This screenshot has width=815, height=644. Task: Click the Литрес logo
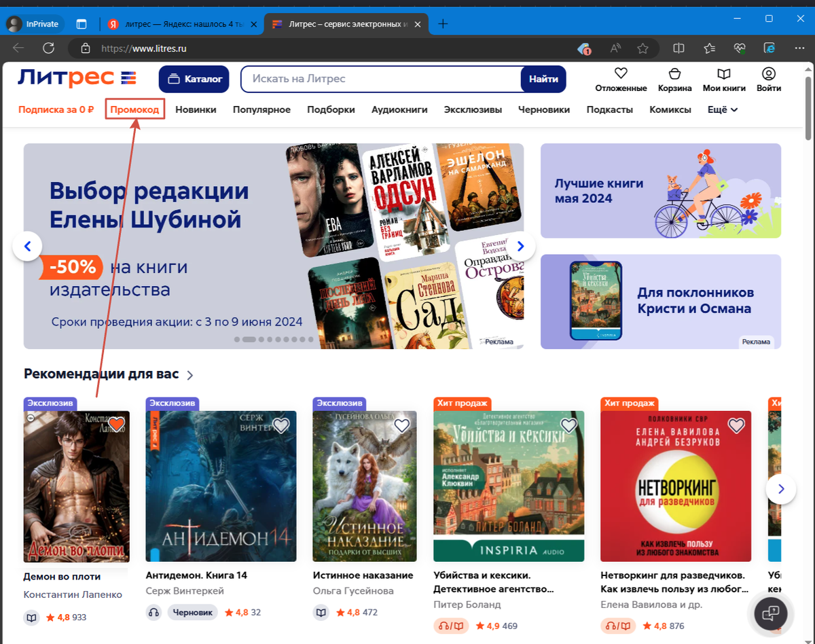click(77, 78)
